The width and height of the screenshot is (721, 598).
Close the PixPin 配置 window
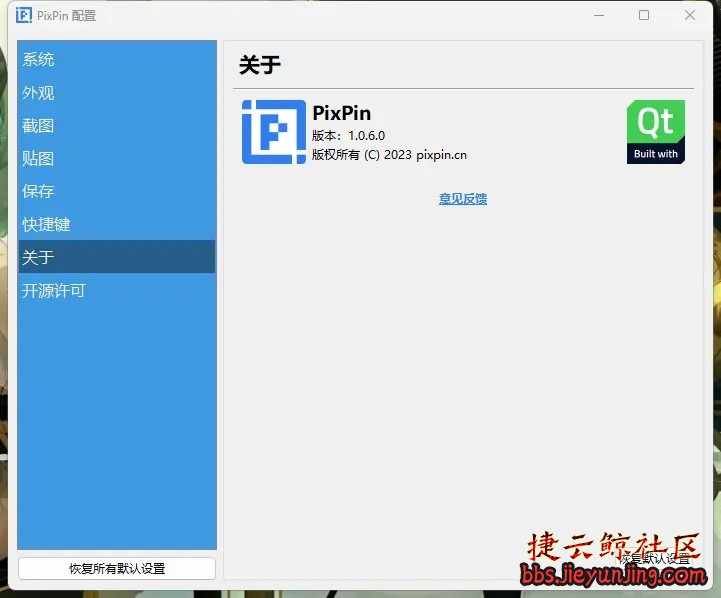[690, 15]
